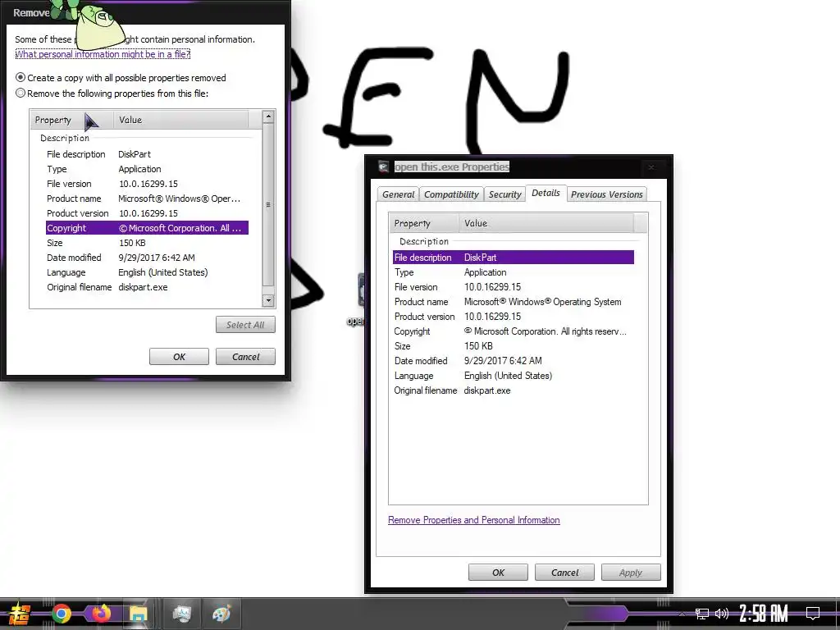Select Type row in the Details tab
Screen dimensions: 840x630
click(x=514, y=272)
